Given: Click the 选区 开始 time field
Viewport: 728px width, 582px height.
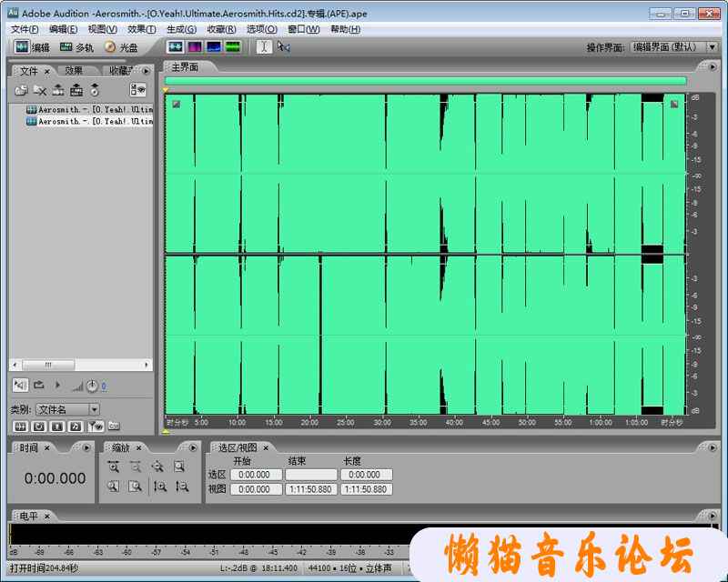Looking at the screenshot, I should [257, 475].
